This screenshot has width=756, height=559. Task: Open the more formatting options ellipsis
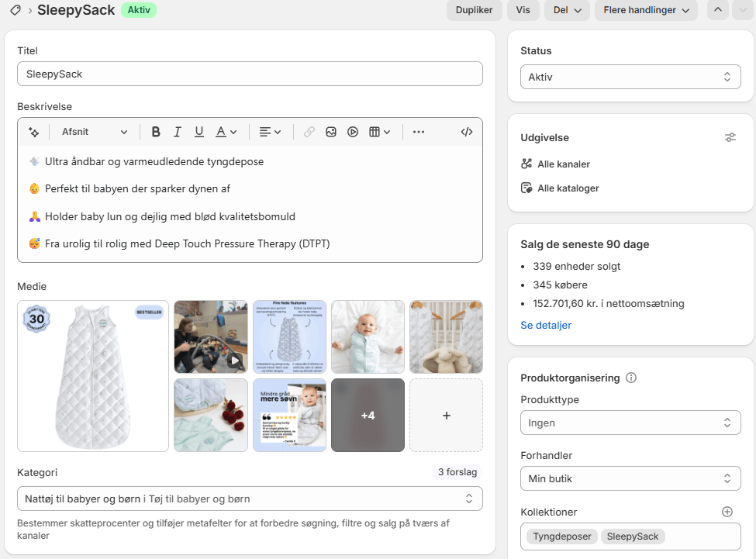(419, 132)
